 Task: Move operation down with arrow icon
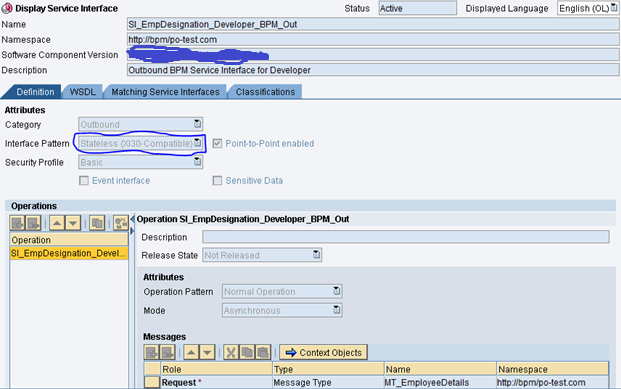click(73, 223)
